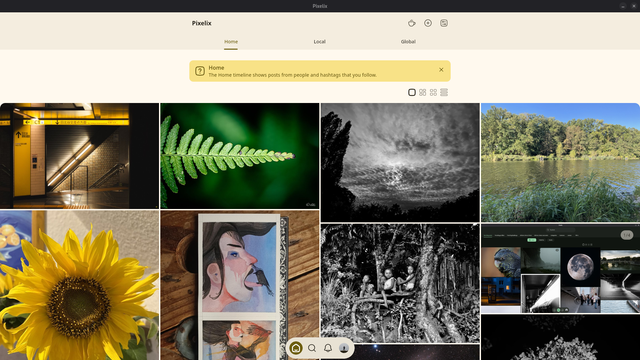640x360 pixels.
Task: Open the black-and-white cloudy sky photo
Action: tap(400, 162)
